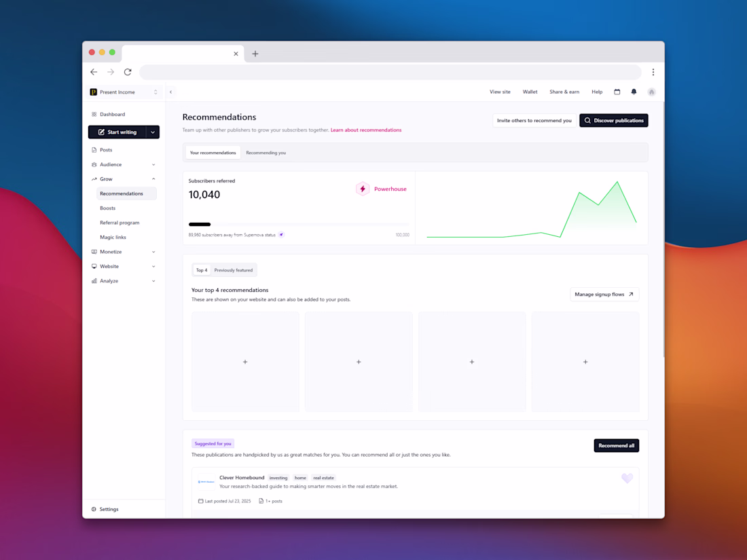Image resolution: width=747 pixels, height=560 pixels.
Task: Open the Start writing dropdown arrow
Action: click(x=152, y=132)
